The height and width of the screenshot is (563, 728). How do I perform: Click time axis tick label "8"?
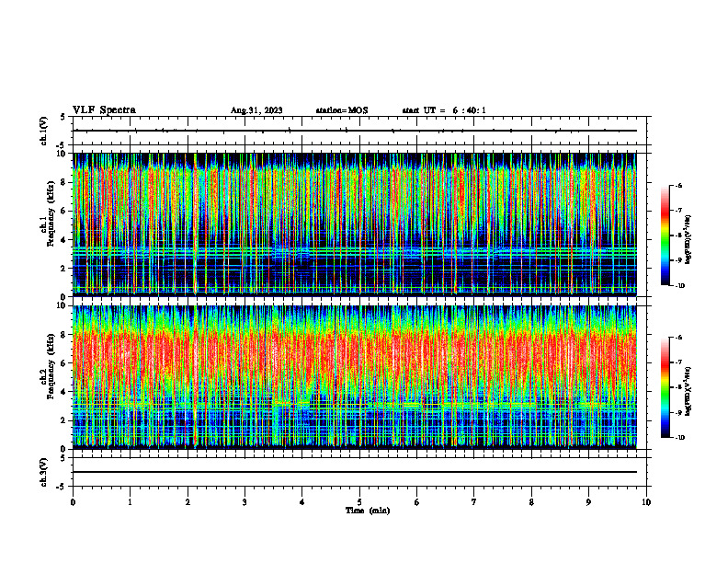(531, 502)
